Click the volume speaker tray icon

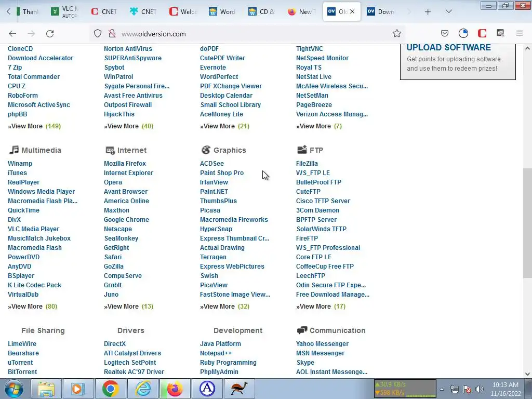point(480,389)
